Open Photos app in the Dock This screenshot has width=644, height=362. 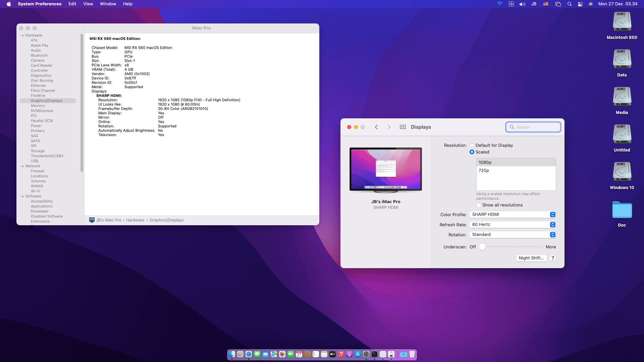(x=282, y=354)
